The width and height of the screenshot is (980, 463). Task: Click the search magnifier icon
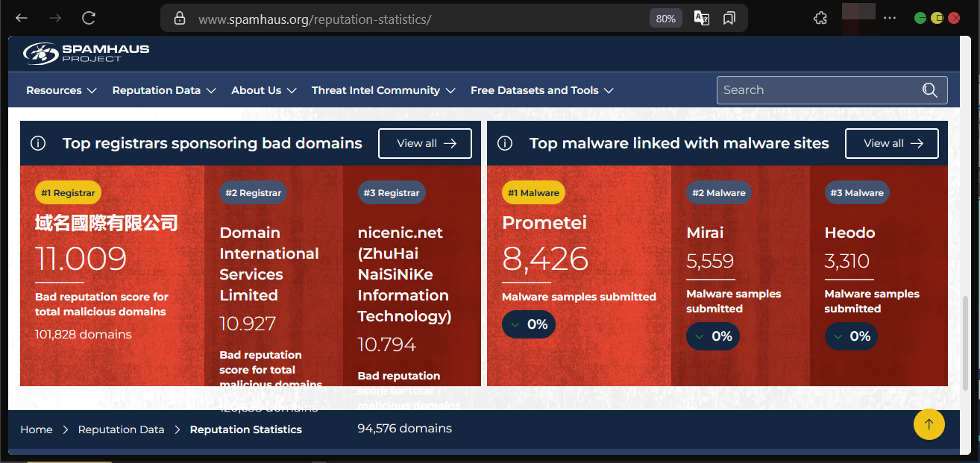pyautogui.click(x=929, y=90)
